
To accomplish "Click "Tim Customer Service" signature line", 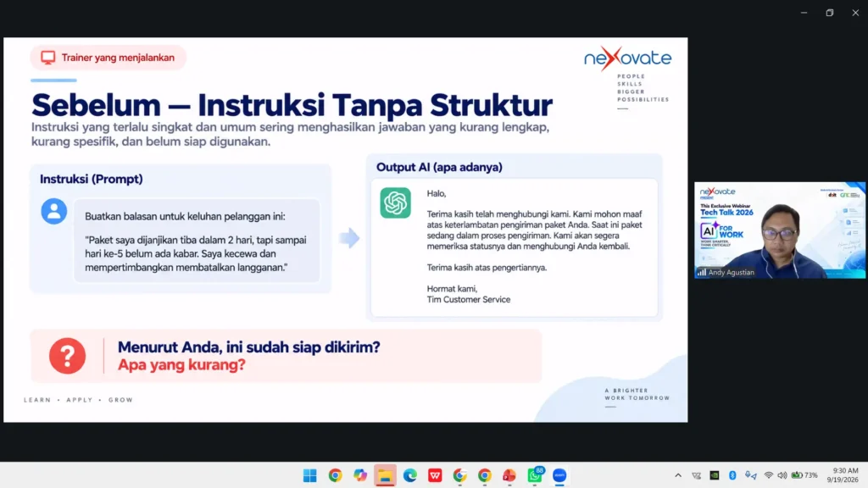I will click(x=468, y=299).
